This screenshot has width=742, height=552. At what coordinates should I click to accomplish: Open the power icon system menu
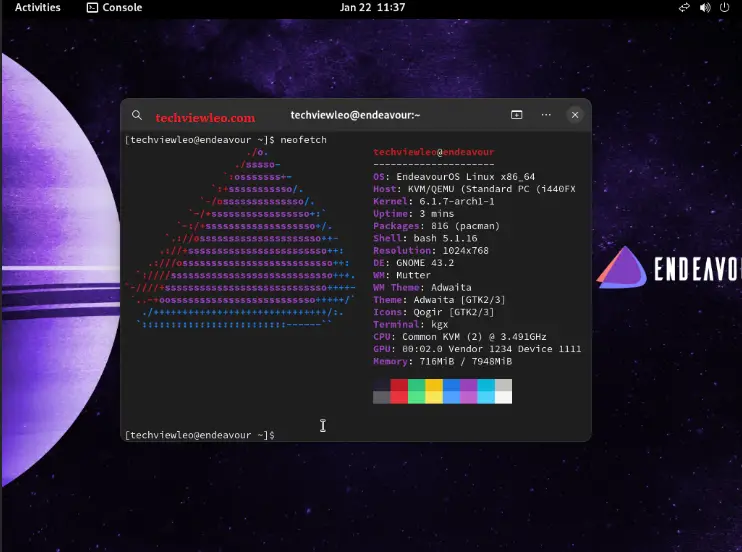pos(724,8)
